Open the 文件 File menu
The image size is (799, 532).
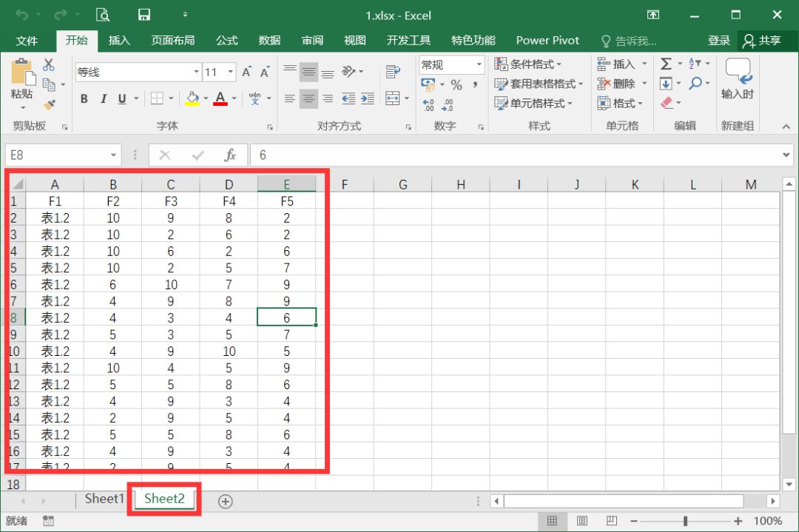pyautogui.click(x=27, y=41)
